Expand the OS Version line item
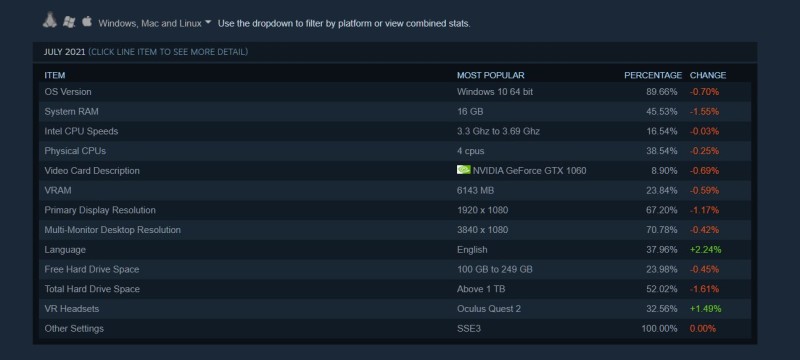Screen dimensions: 800x360 394,92
